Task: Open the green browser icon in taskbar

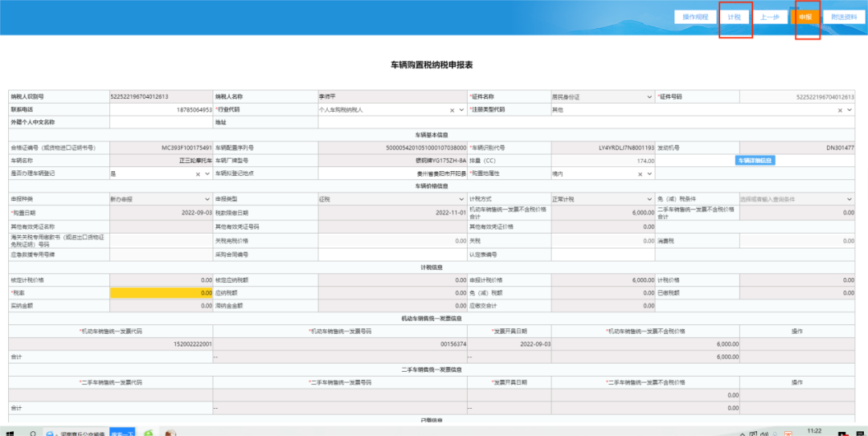Action: coord(149,432)
